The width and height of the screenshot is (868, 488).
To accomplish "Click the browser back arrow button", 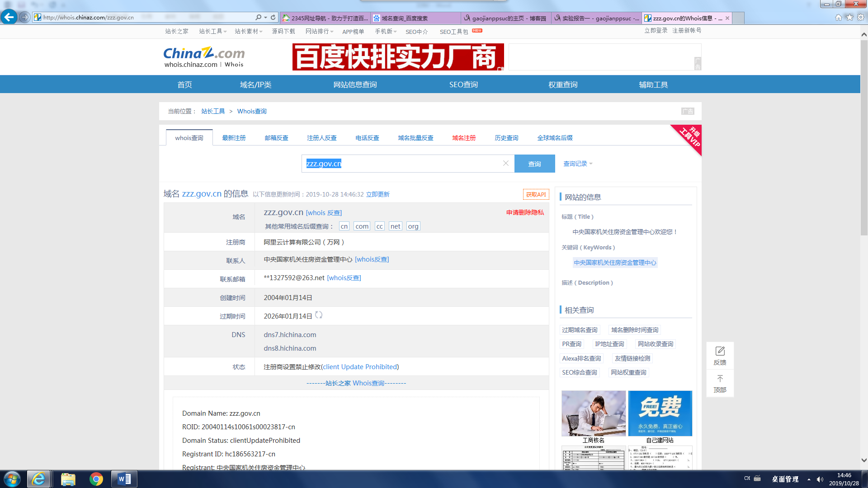I will click(9, 17).
